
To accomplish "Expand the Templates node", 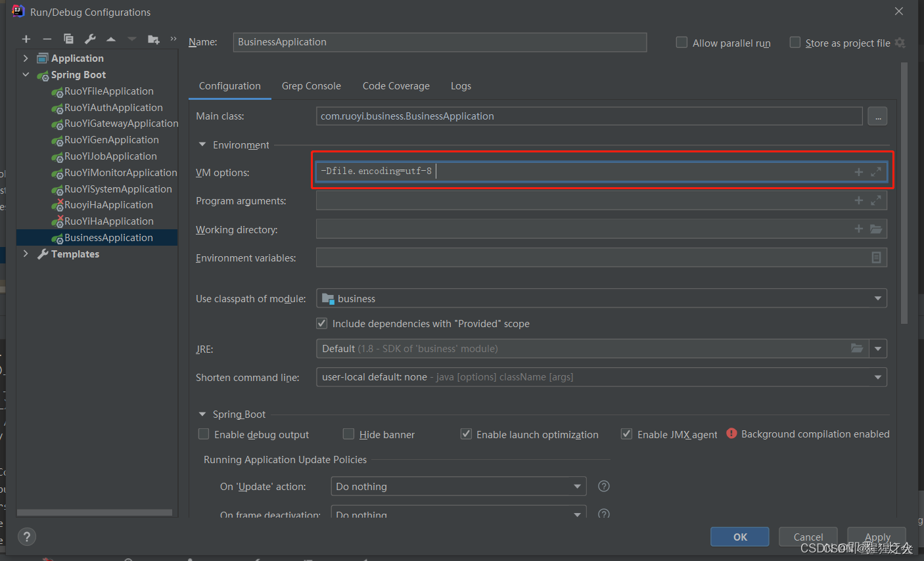I will point(26,254).
